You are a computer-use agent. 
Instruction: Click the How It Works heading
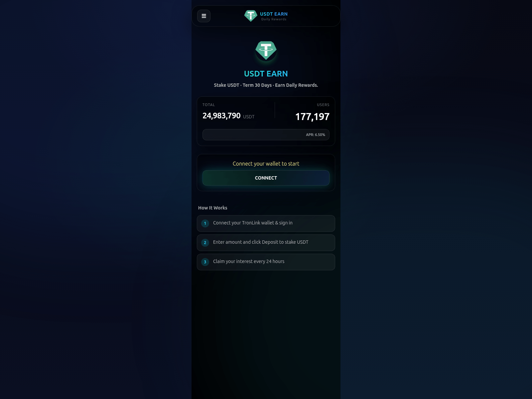pos(213,208)
